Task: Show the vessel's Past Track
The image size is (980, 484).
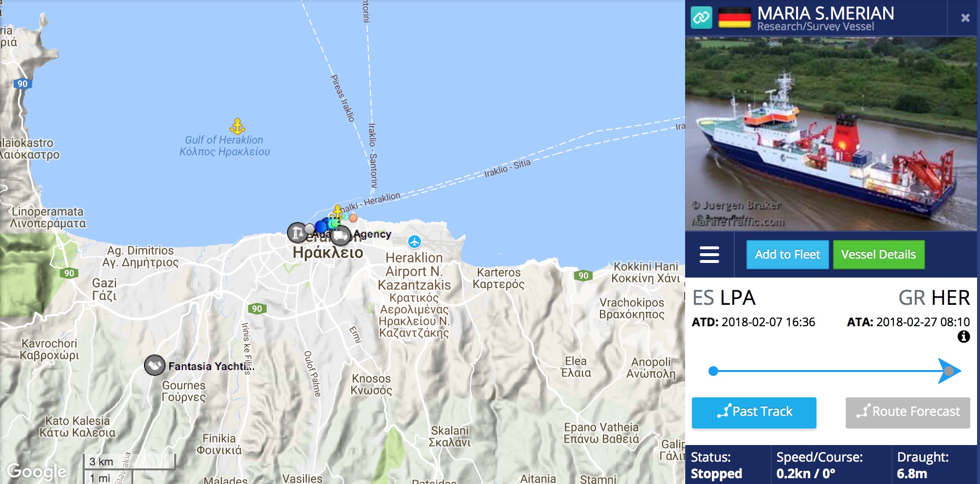Action: click(754, 412)
